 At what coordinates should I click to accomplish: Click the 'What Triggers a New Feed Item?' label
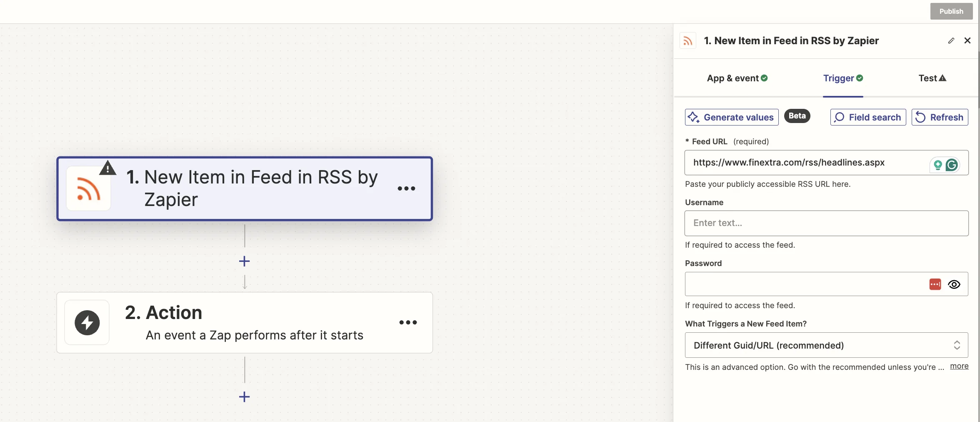coord(746,324)
